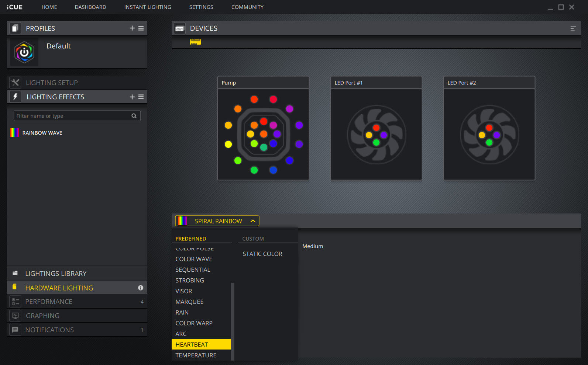Open Lighting Effects hamburger menu

click(x=141, y=97)
